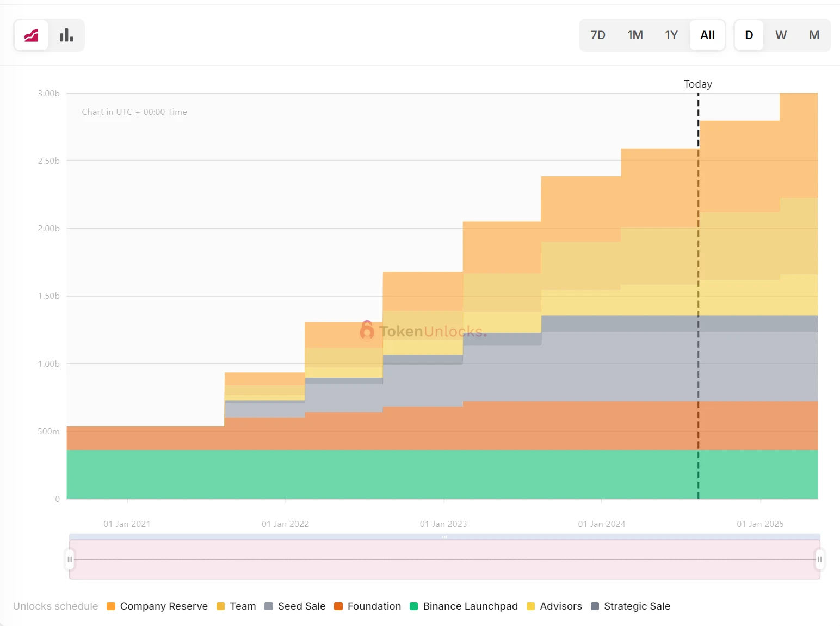Choose the 1Y time range
The height and width of the screenshot is (626, 840).
point(671,35)
